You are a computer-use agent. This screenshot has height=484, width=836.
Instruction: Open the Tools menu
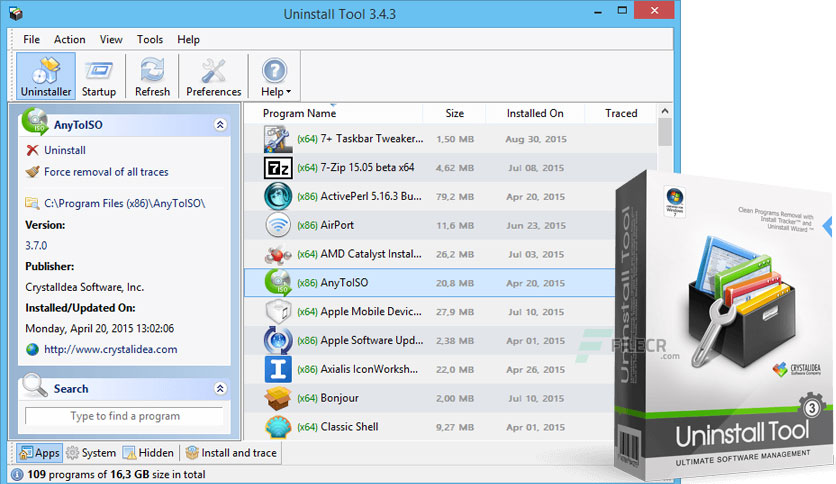(x=150, y=39)
